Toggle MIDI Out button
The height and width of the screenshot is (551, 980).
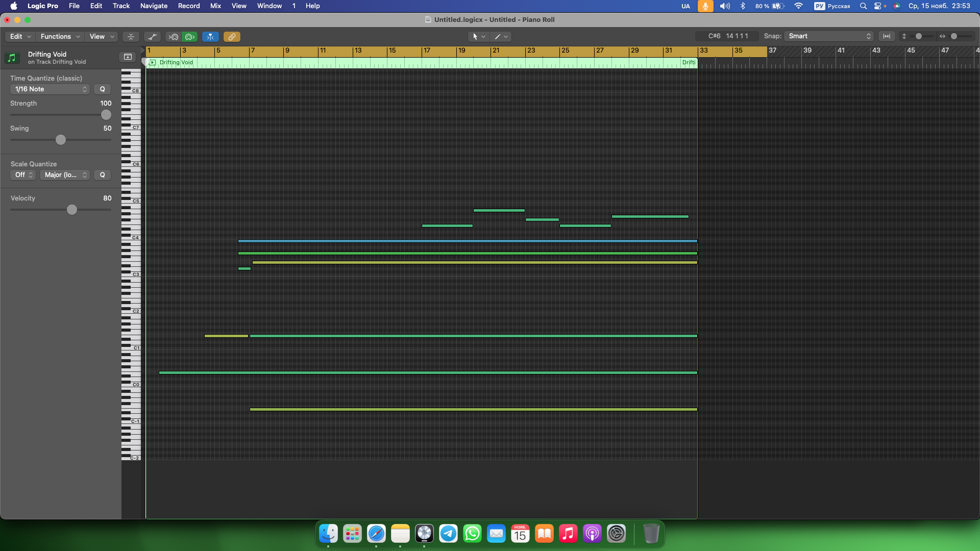click(190, 37)
